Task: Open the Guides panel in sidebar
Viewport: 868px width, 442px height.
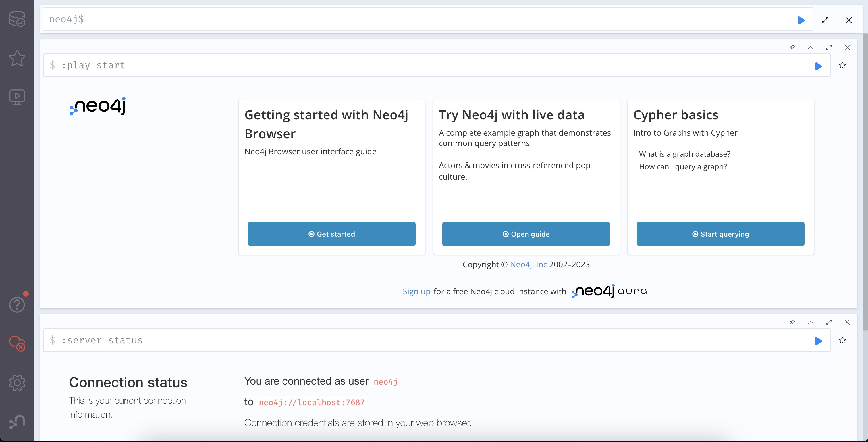Action: pyautogui.click(x=17, y=97)
